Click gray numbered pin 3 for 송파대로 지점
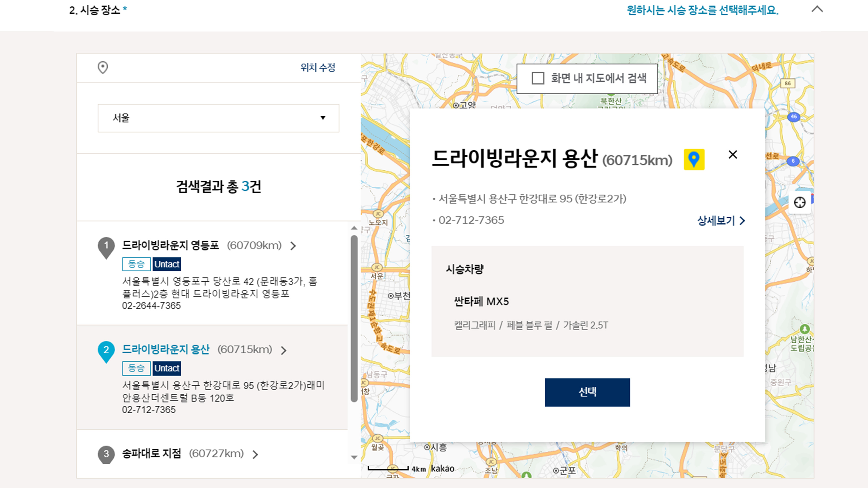Screen dimensions: 868x488 tap(106, 454)
